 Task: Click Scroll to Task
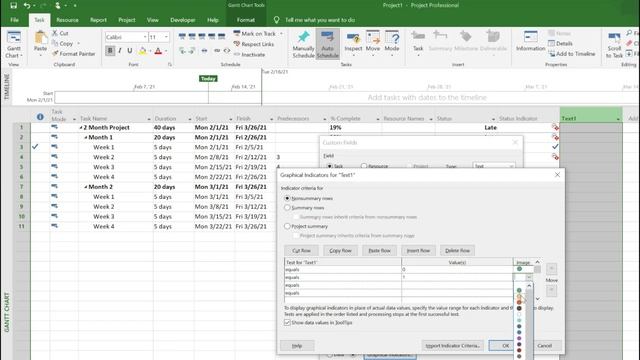coord(614,45)
